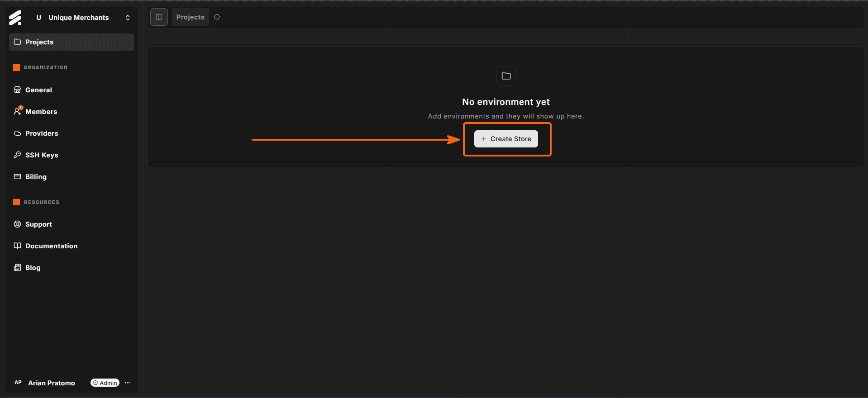The width and height of the screenshot is (868, 398).
Task: Click the Create Store button
Action: (506, 139)
